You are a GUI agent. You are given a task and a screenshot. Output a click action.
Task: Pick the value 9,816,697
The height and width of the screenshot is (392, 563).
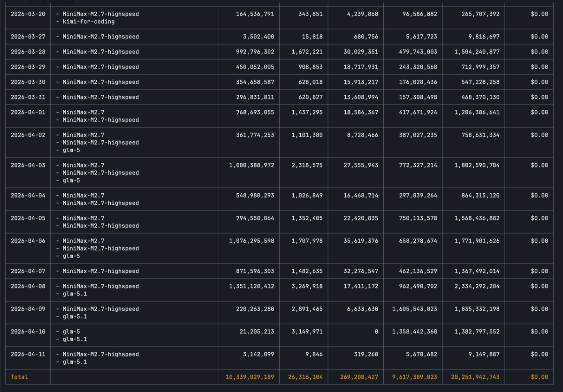pos(484,37)
